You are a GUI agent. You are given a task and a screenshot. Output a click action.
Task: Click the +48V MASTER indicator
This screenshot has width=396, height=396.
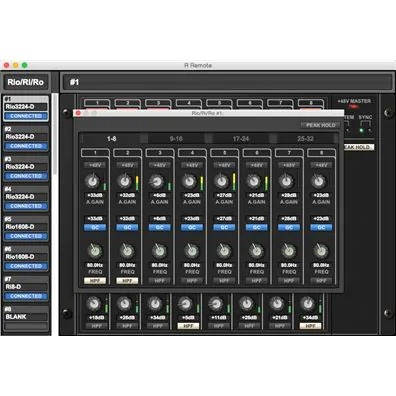(x=353, y=107)
